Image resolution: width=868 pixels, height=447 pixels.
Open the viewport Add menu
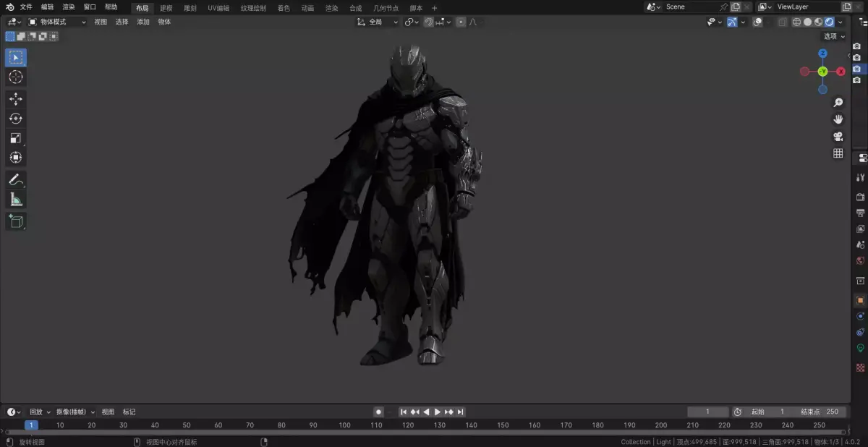(143, 22)
